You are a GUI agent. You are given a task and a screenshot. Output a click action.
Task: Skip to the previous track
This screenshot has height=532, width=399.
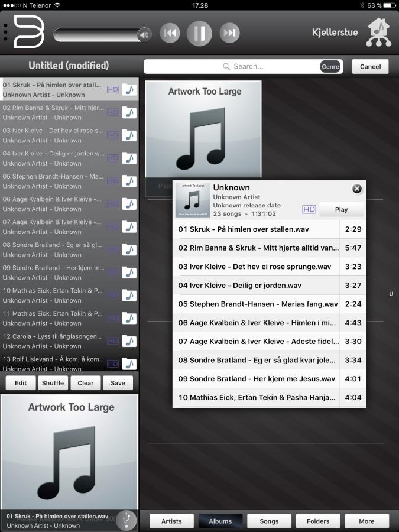[x=170, y=33]
